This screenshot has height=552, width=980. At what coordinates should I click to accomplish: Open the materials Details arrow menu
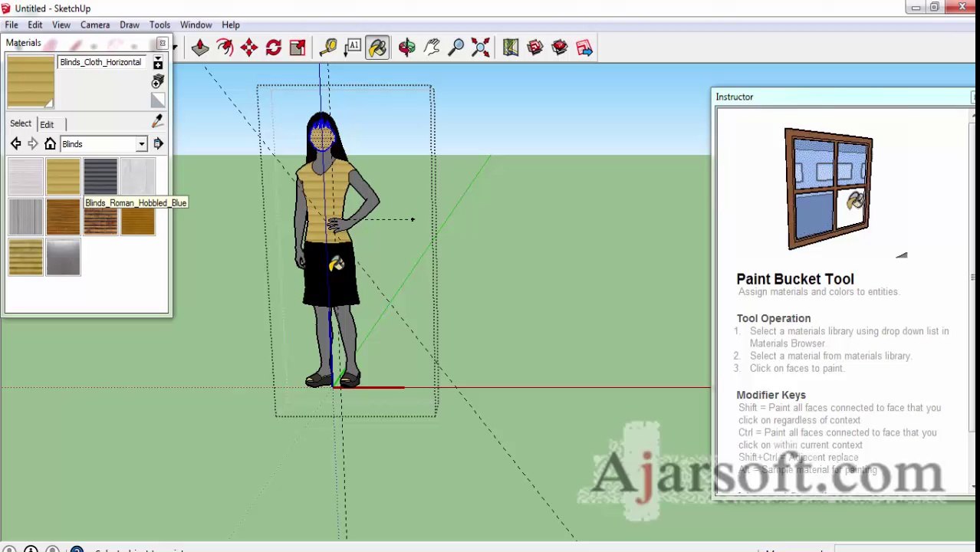158,144
